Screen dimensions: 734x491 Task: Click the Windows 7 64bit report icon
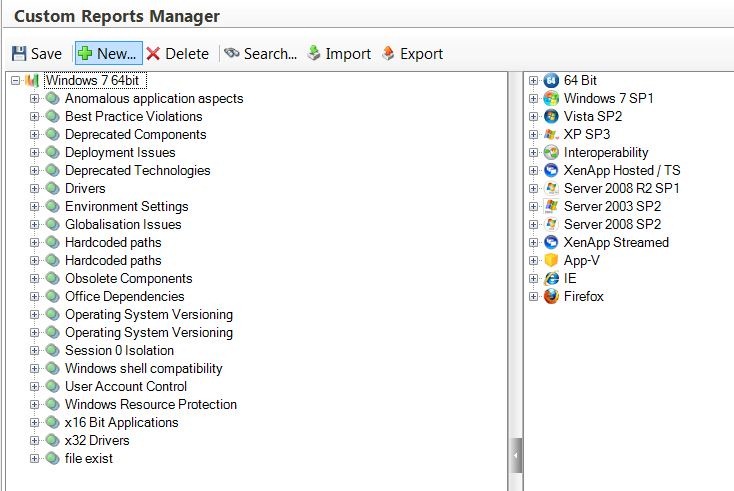point(32,81)
